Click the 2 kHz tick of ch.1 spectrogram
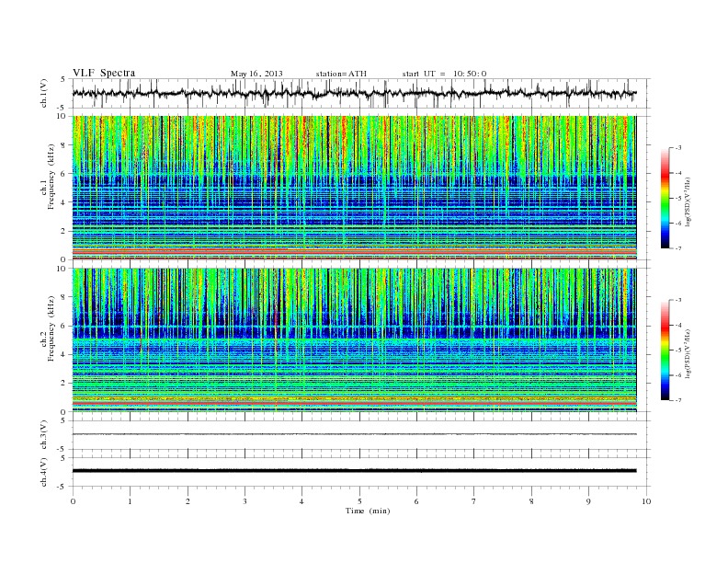 pyautogui.click(x=63, y=231)
